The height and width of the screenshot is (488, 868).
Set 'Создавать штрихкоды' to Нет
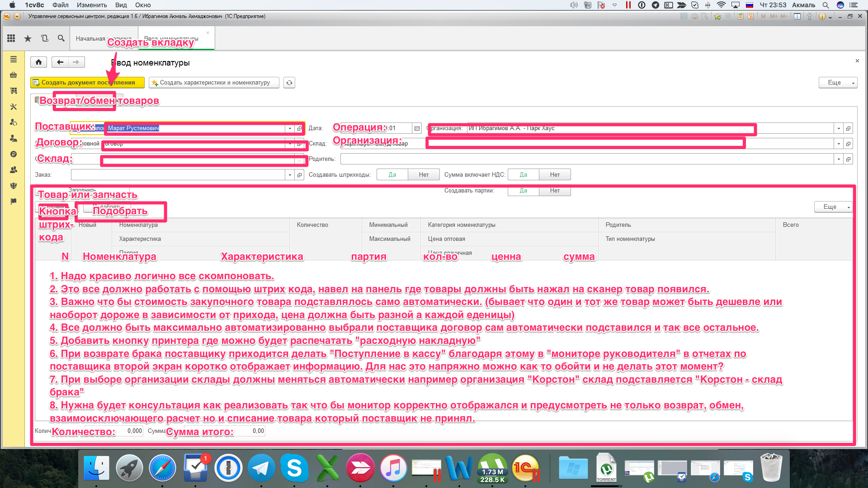(x=423, y=175)
